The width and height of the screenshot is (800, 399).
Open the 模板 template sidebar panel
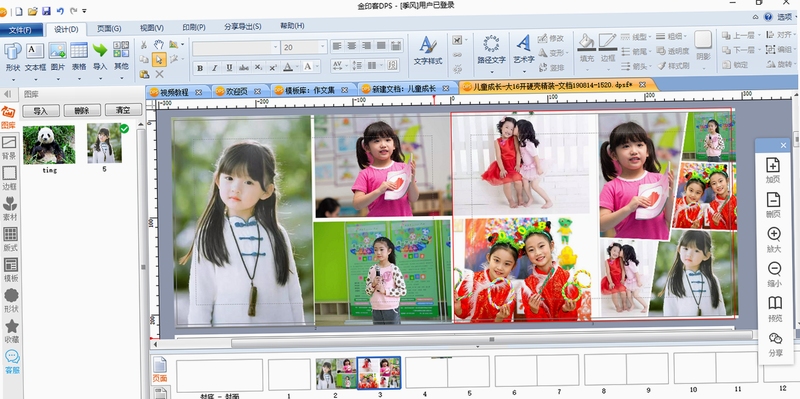coord(11,270)
